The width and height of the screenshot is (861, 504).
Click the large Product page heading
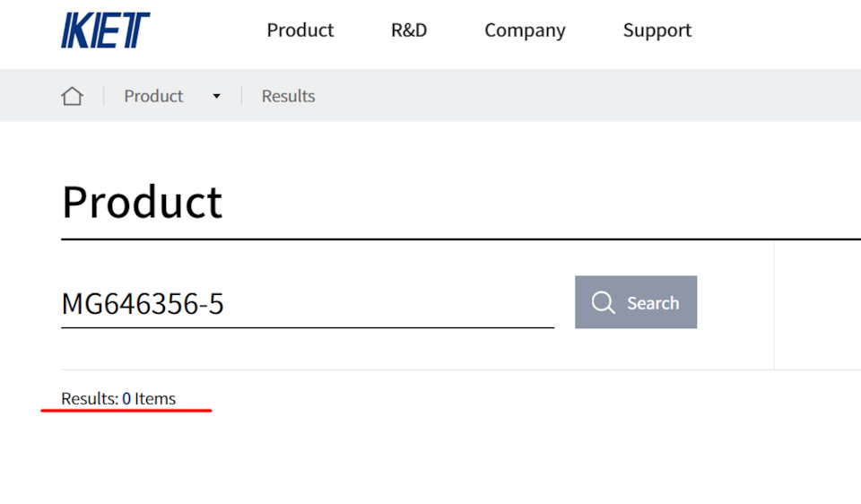[x=142, y=202]
